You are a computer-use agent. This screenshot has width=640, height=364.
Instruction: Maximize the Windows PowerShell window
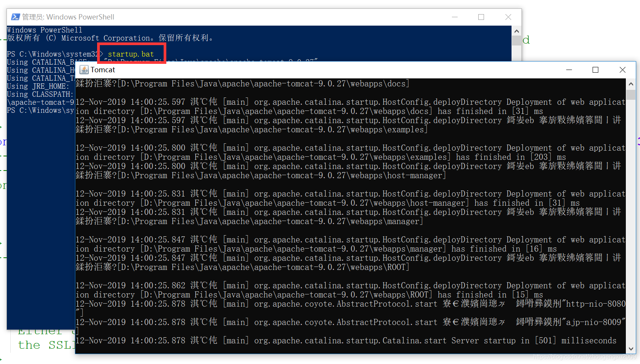tap(481, 17)
